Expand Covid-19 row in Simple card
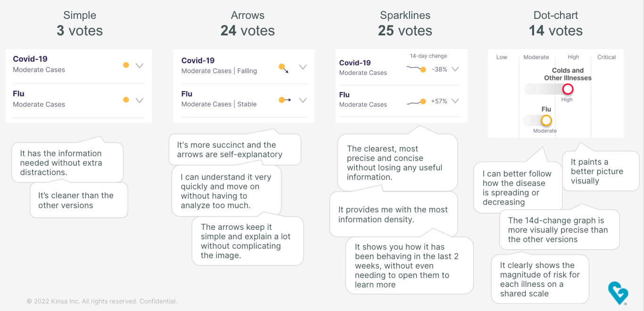Screen dimensions: 644x311 click(139, 66)
